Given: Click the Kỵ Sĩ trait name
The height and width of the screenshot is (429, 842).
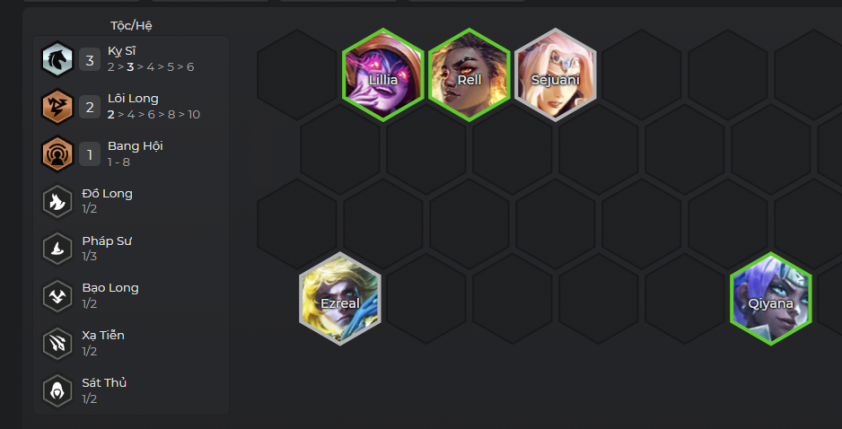Looking at the screenshot, I should [x=122, y=51].
